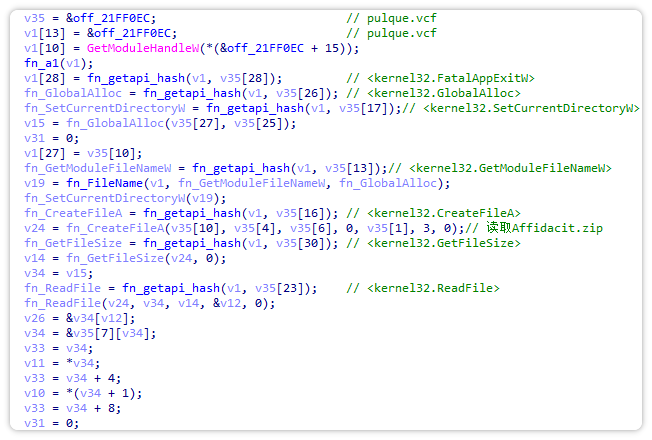Click the kernel32.GetFileSize comment
The height and width of the screenshot is (440, 652).
coord(433,243)
